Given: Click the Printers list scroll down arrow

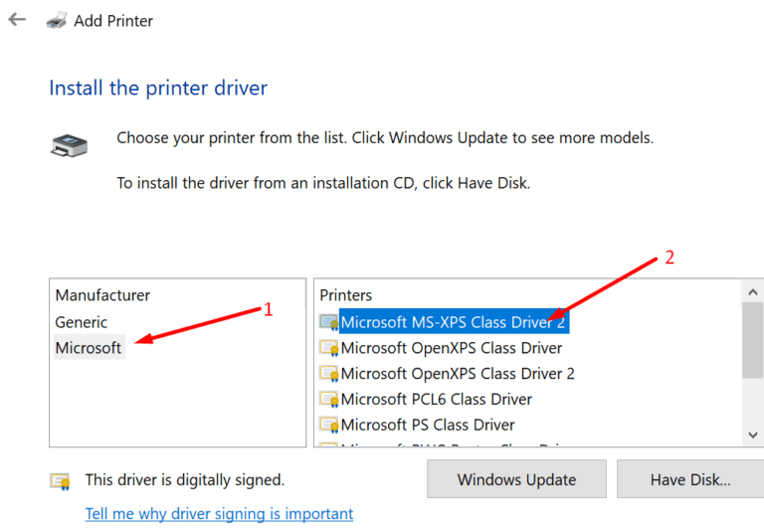Looking at the screenshot, I should coord(753,435).
